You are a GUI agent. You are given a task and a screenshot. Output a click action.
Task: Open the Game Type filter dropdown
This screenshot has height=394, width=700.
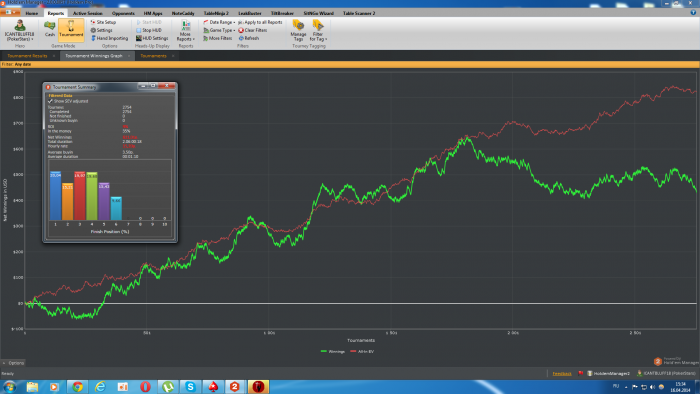219,30
